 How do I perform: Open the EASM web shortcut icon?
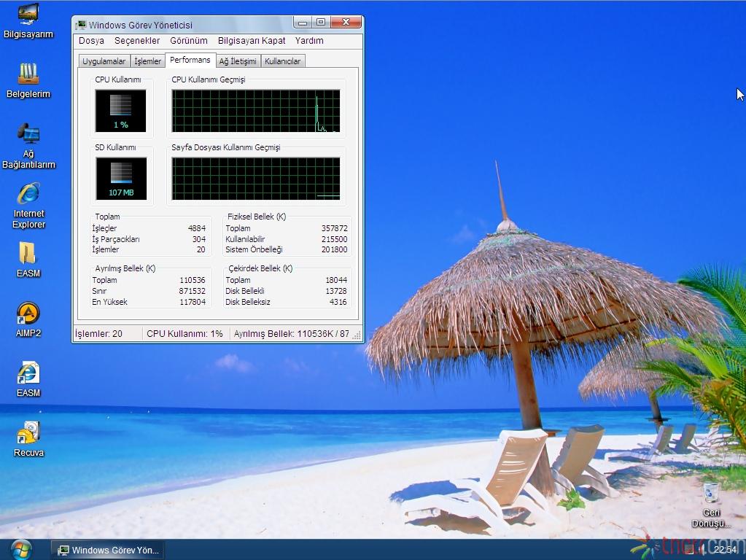click(28, 380)
